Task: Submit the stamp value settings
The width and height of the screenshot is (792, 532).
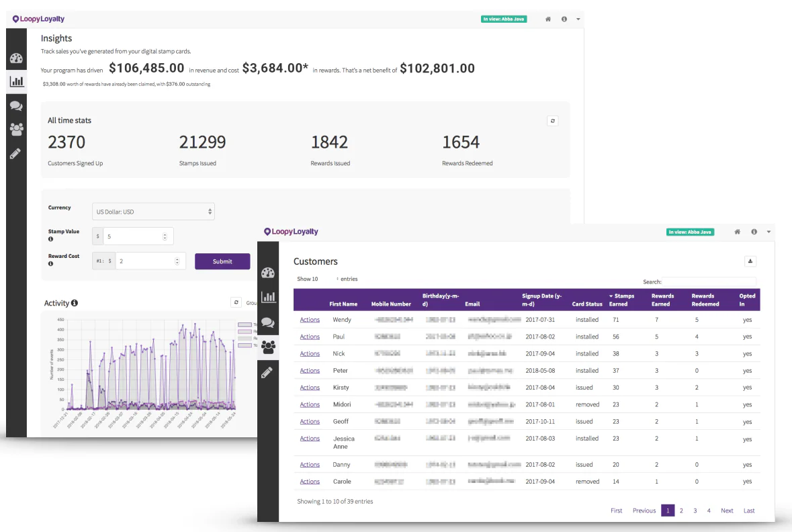Action: [222, 261]
